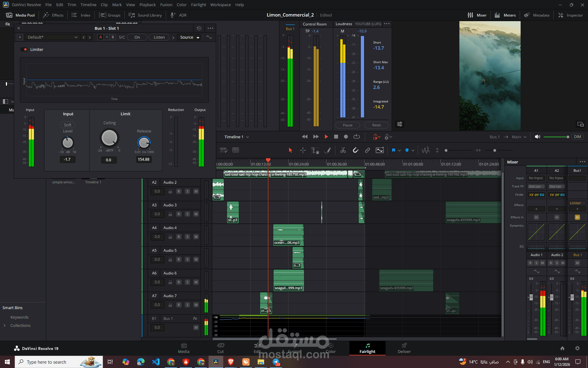Toggle the Soft input button
Image resolution: width=588 pixels, height=368 pixels.
[68, 125]
